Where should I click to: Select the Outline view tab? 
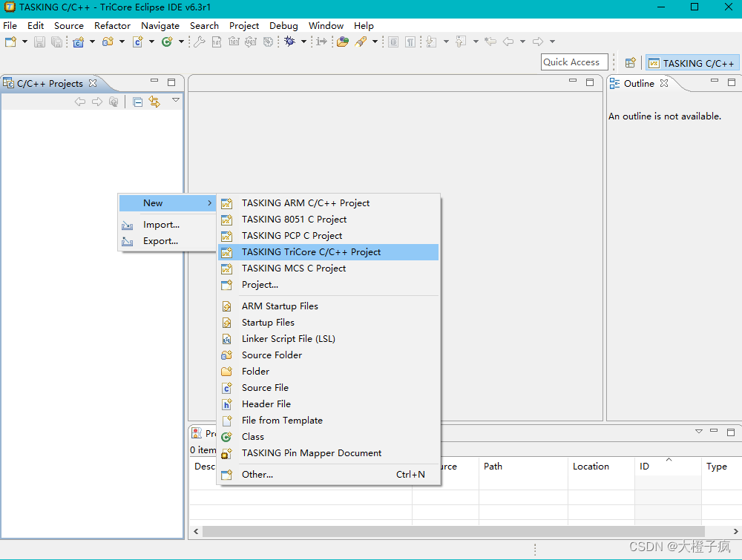click(x=638, y=84)
